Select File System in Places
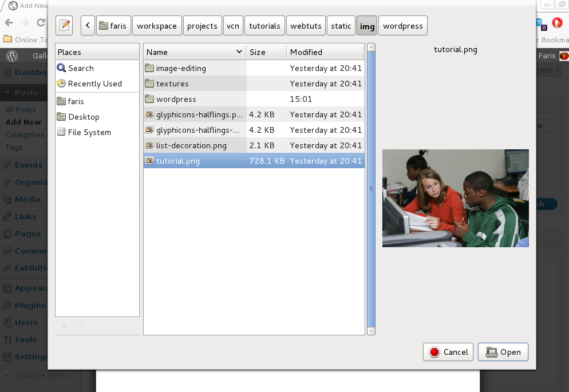The height and width of the screenshot is (392, 569). pyautogui.click(x=89, y=132)
